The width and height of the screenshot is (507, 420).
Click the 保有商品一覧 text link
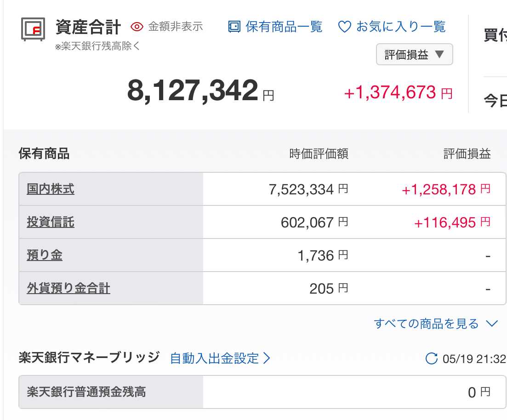[x=284, y=27]
